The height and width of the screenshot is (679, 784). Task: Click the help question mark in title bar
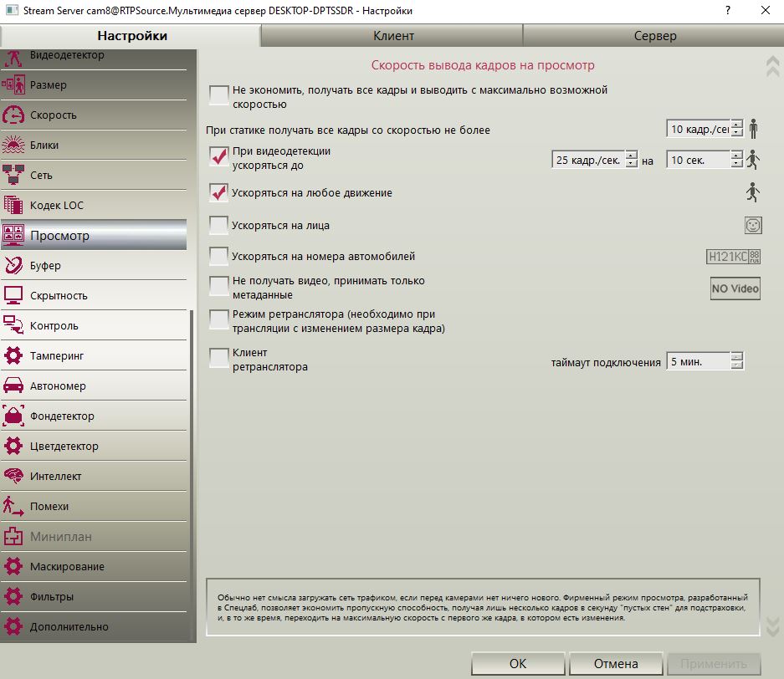pos(727,10)
